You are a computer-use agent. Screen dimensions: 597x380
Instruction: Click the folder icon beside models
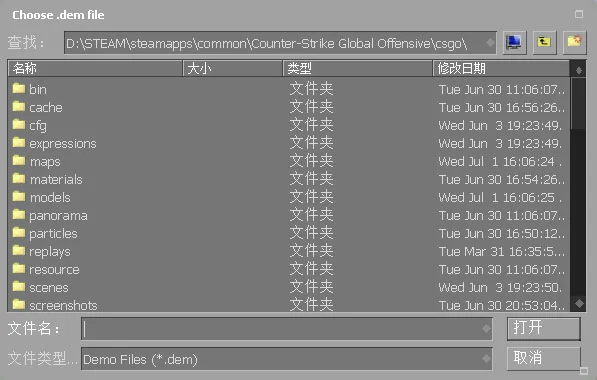(x=19, y=197)
